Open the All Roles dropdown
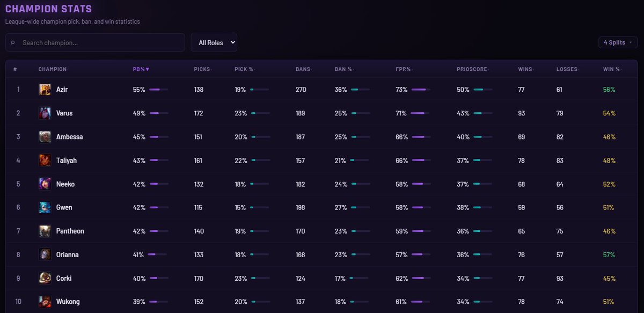 click(x=214, y=42)
